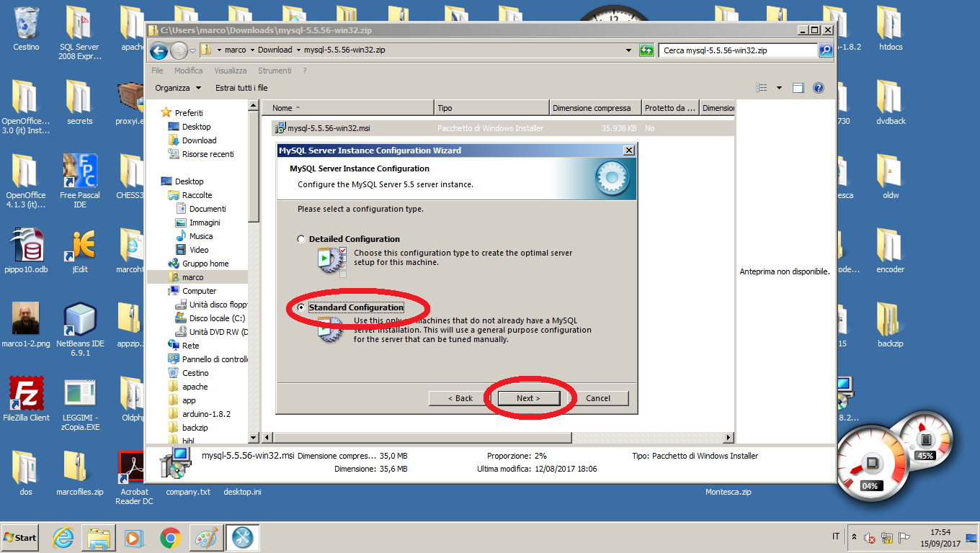Toggle the preview pane icon
980x553 pixels.
798,88
